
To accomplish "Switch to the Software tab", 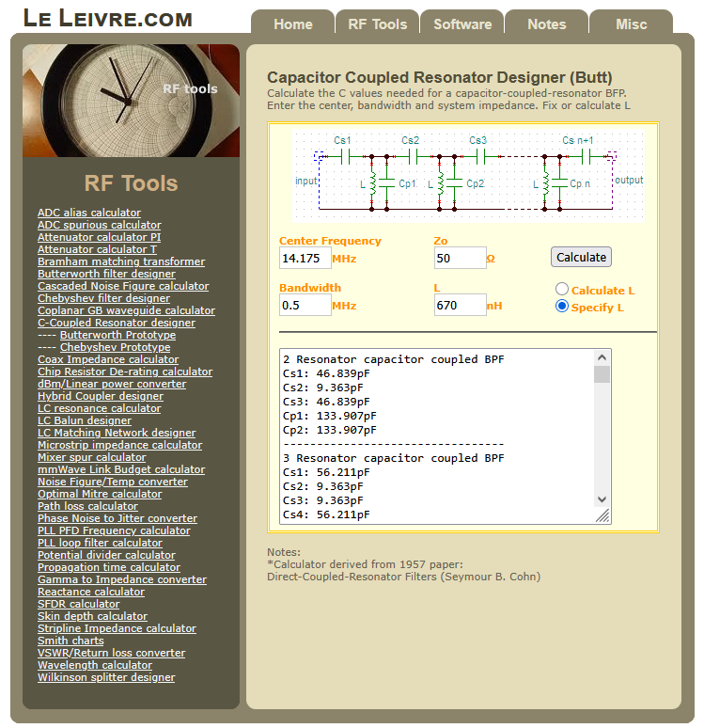I will [x=462, y=24].
